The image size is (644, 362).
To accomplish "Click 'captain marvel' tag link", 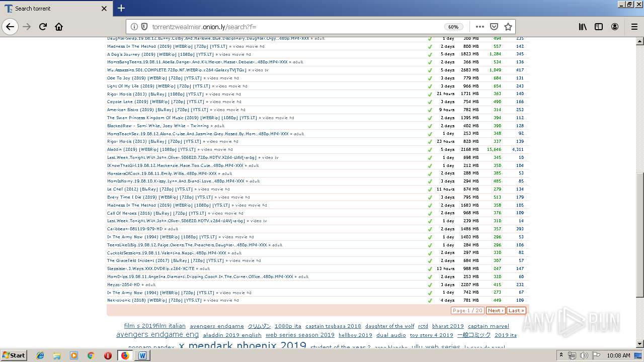I will 489,326.
